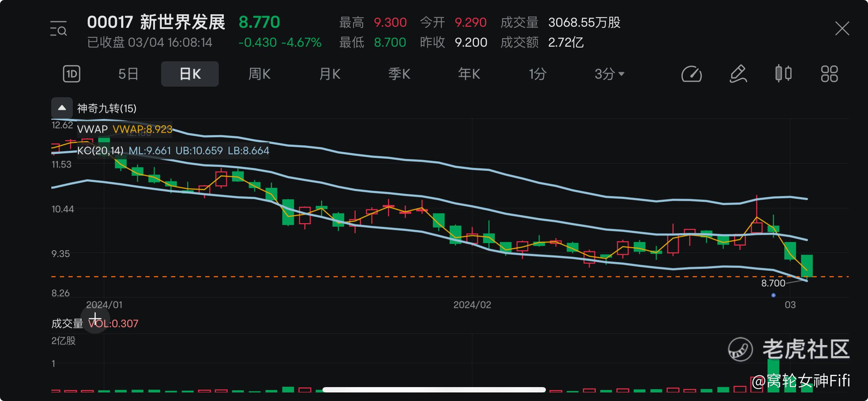
Task: Switch to 年K yearly view
Action: [x=469, y=74]
